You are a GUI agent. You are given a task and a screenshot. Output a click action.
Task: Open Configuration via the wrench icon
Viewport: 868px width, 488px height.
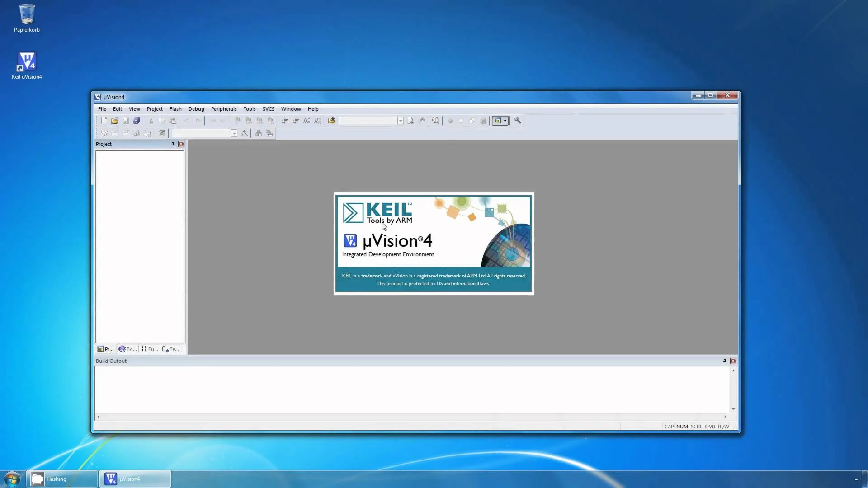point(518,121)
